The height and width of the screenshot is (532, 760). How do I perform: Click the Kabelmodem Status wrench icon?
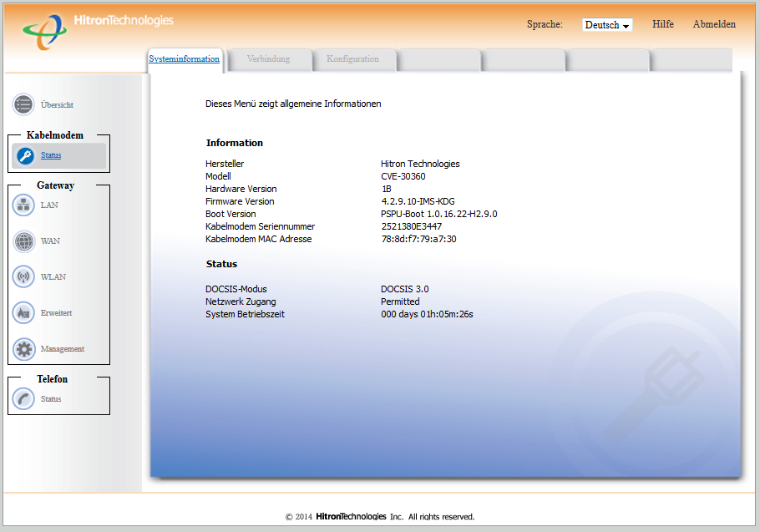(25, 155)
